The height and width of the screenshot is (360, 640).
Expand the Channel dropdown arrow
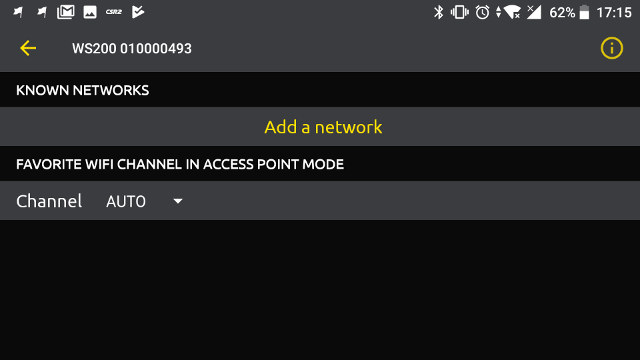(178, 201)
